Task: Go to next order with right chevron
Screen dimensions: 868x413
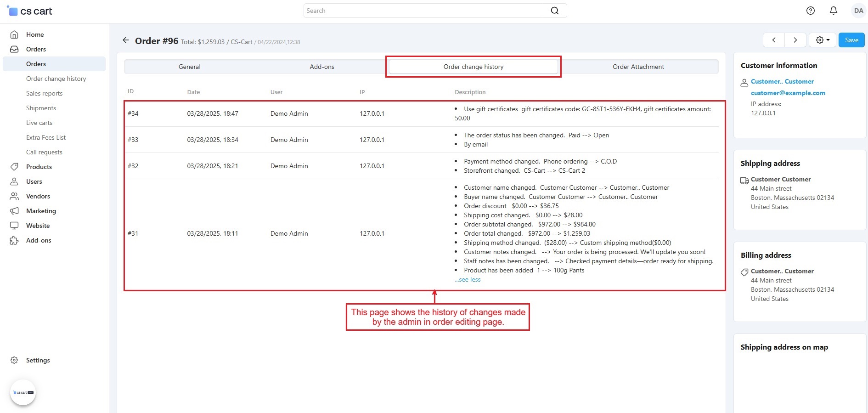Action: click(x=795, y=40)
